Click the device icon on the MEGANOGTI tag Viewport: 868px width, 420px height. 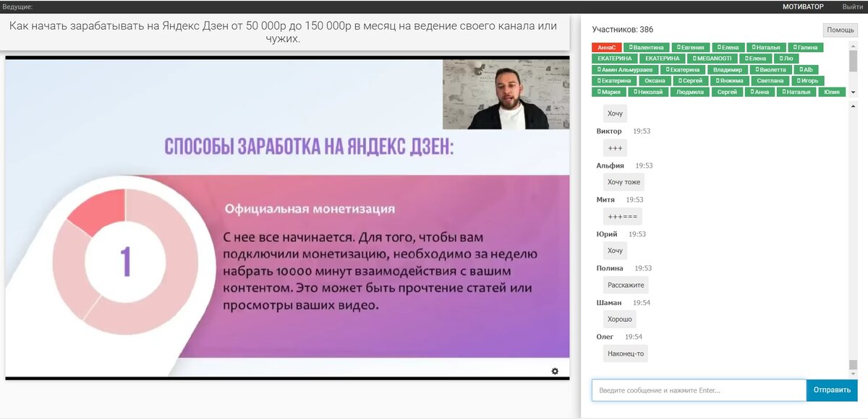(x=694, y=59)
